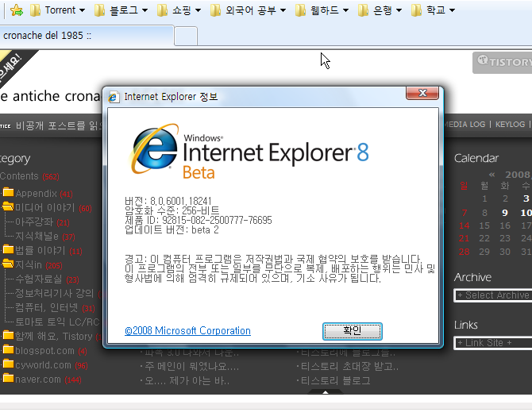The image size is (532, 420).
Task: Click the favorites star icon in the toolbar
Action: [17, 10]
